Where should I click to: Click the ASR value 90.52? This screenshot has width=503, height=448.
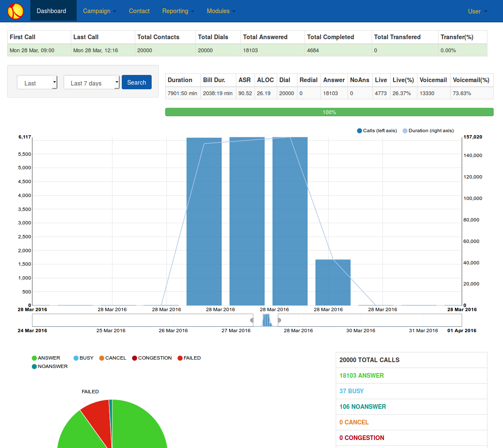(x=245, y=93)
